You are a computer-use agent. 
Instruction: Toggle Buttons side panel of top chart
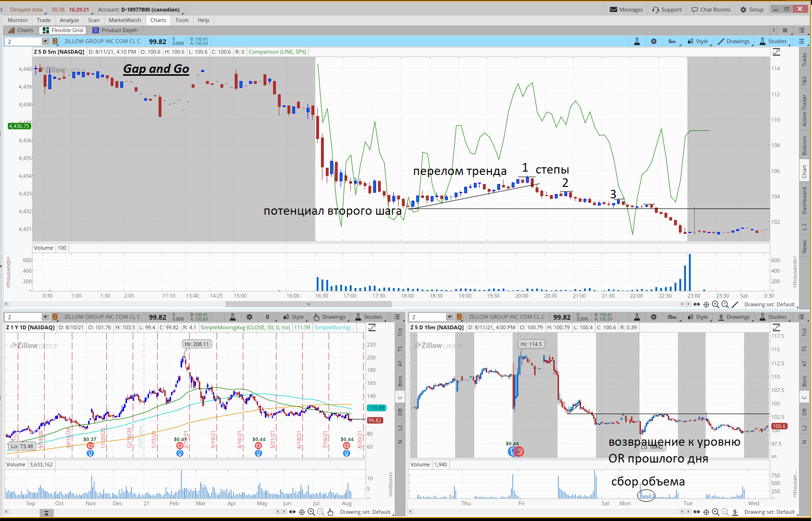804,145
